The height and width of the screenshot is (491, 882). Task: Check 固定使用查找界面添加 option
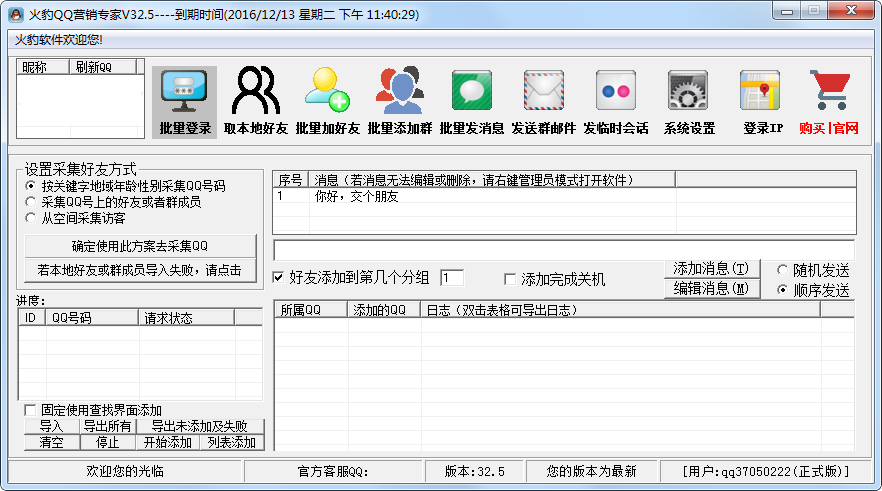[x=30, y=410]
